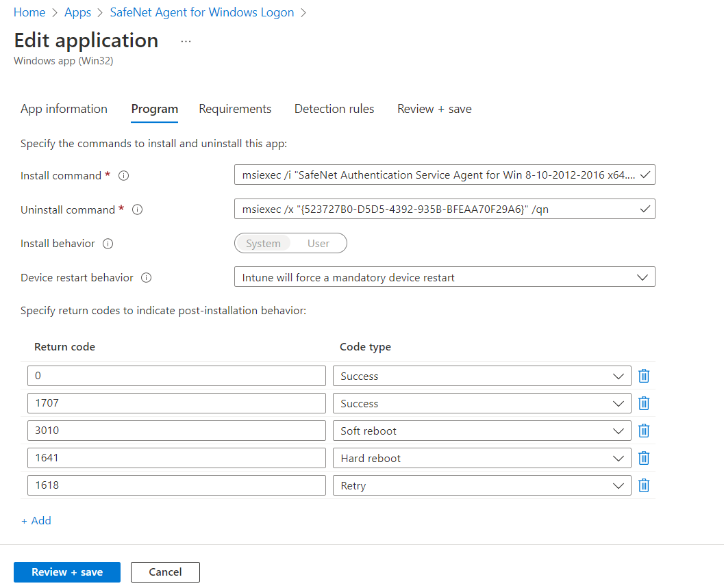Screen dimensions: 724x588
Task: Change code type for return code 1707
Action: click(x=482, y=403)
